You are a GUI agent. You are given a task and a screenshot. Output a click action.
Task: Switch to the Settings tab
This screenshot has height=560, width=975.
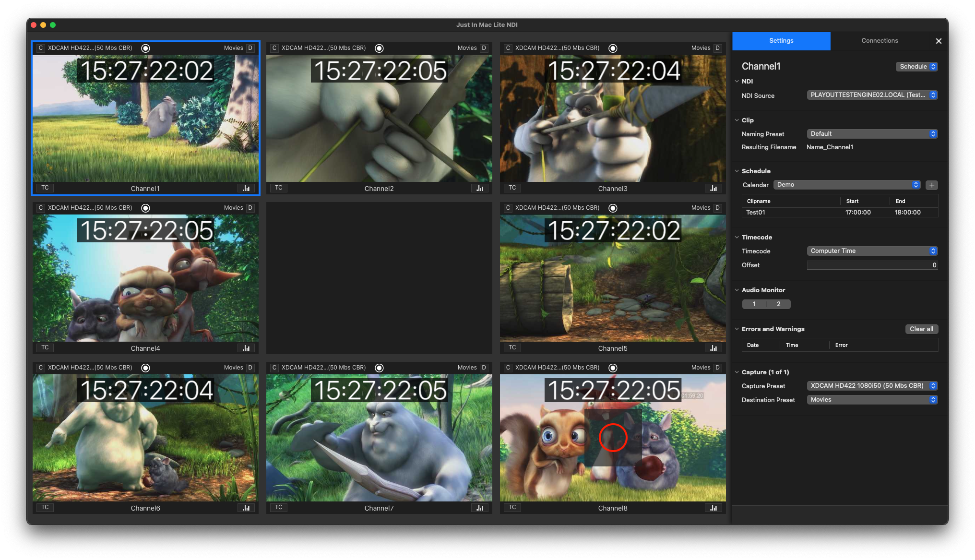coord(781,41)
